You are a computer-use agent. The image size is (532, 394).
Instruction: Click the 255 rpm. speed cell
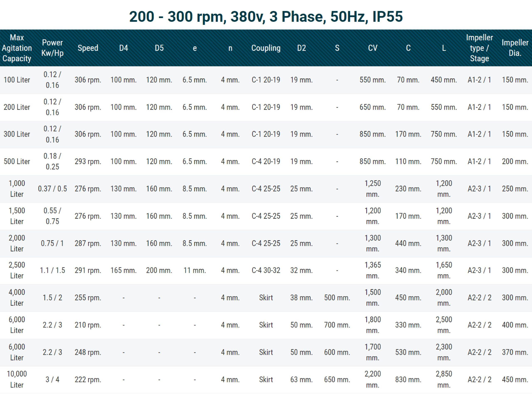tap(88, 298)
